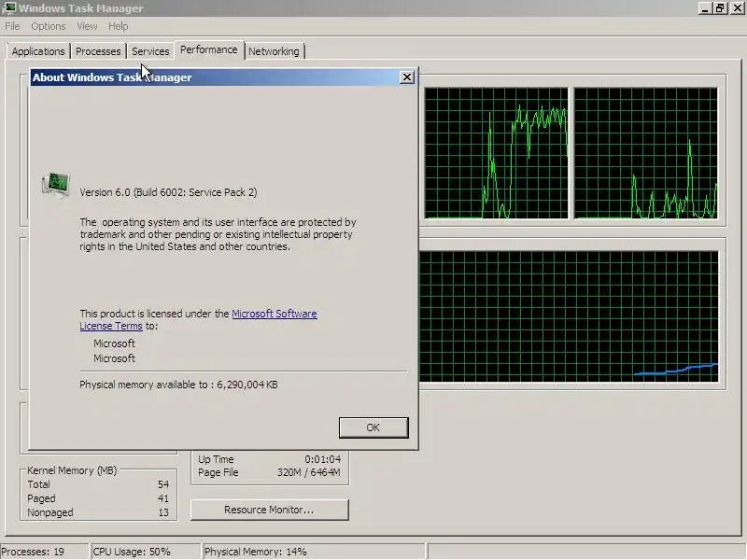Open the View menu

click(x=87, y=26)
